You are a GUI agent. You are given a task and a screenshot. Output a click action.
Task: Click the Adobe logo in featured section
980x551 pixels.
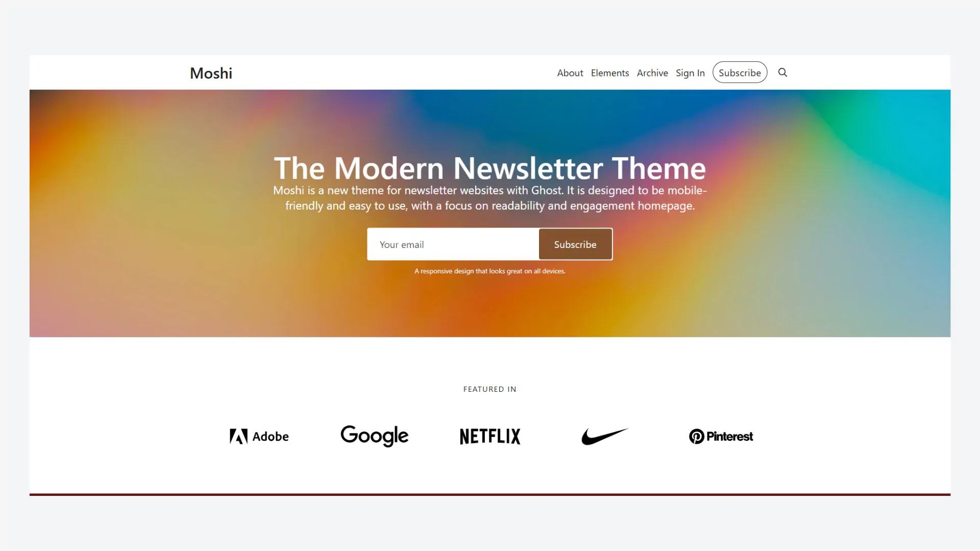pos(259,436)
